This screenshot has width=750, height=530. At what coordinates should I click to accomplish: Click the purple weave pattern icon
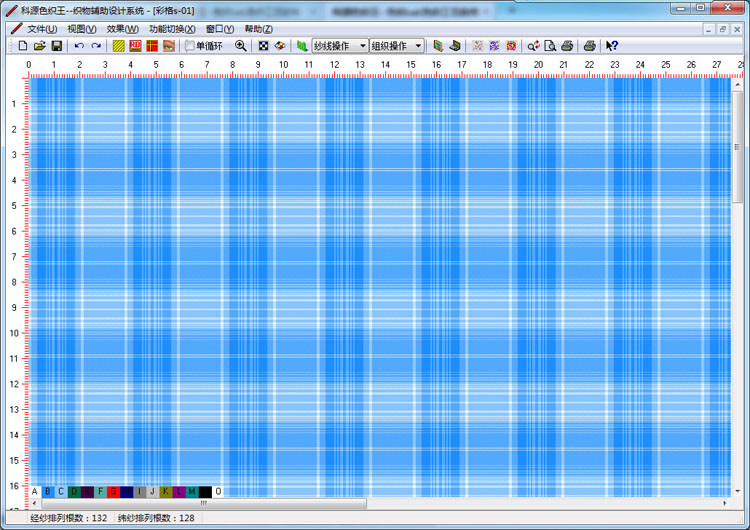coord(494,46)
